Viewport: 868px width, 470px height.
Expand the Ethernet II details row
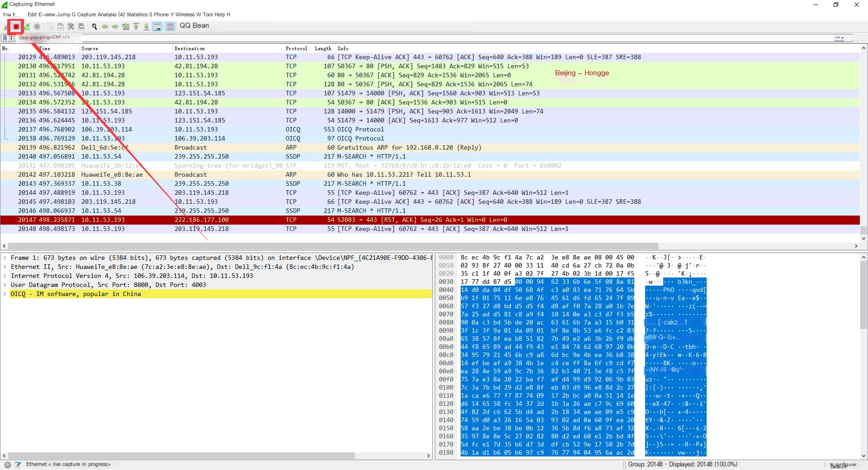coord(5,267)
